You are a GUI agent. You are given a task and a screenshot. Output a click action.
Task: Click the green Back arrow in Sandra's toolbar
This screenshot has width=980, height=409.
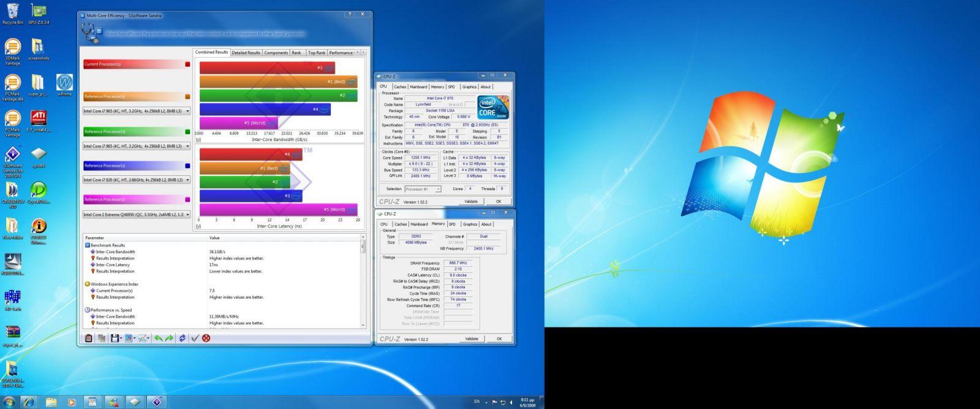(x=158, y=338)
